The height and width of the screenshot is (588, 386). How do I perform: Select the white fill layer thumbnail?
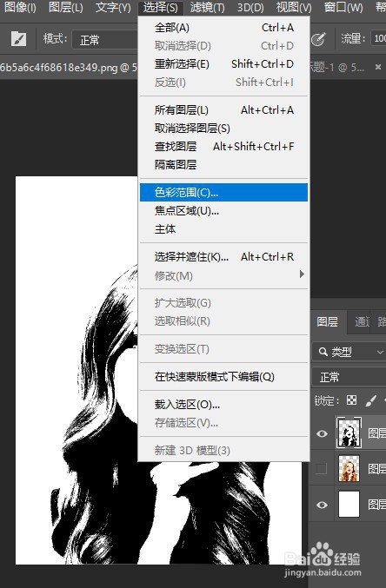349,505
